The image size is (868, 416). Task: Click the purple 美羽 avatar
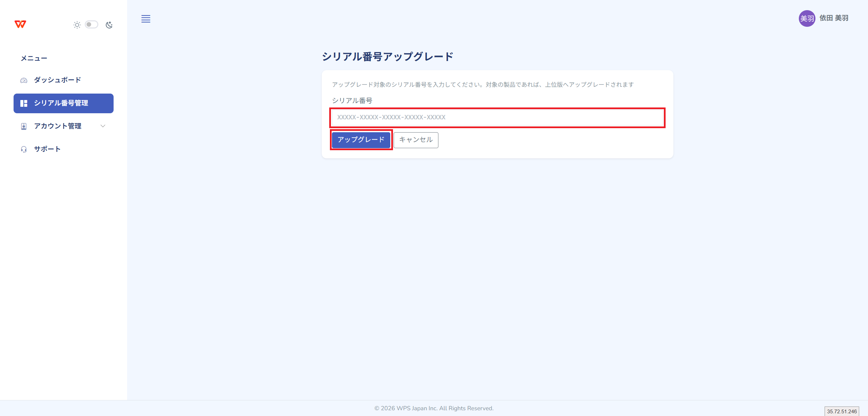click(807, 18)
